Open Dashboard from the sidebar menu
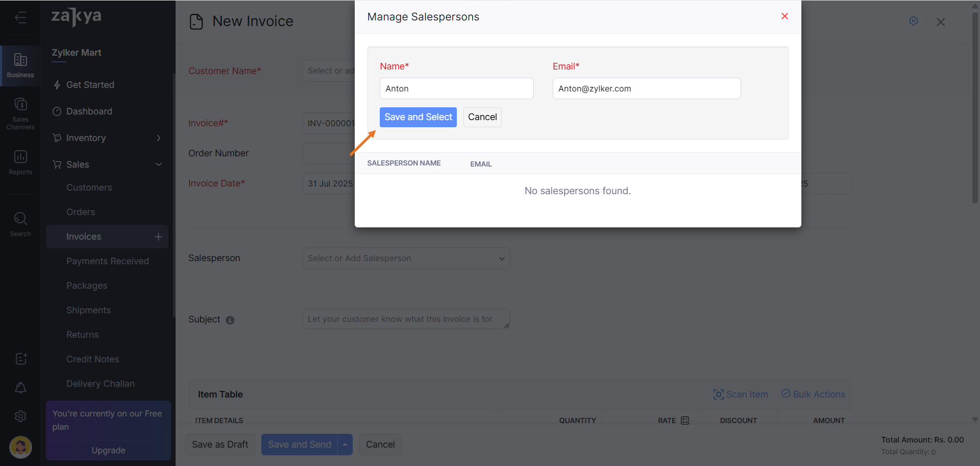The image size is (980, 466). click(89, 111)
